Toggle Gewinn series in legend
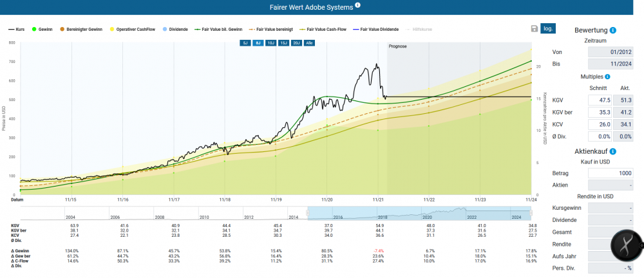Screen dimensions: 644x278 point(41,30)
